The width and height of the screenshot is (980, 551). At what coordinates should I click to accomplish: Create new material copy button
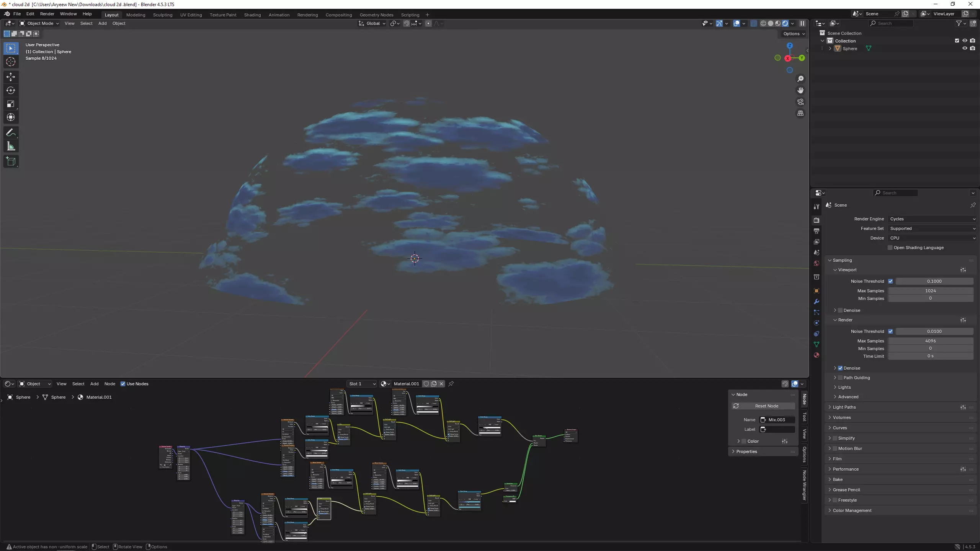pos(434,384)
